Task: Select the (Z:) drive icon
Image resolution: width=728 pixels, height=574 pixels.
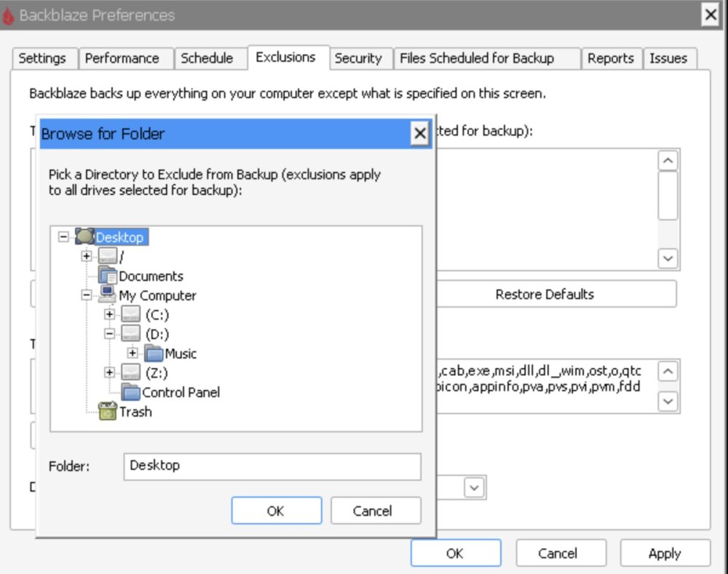Action: [x=130, y=372]
